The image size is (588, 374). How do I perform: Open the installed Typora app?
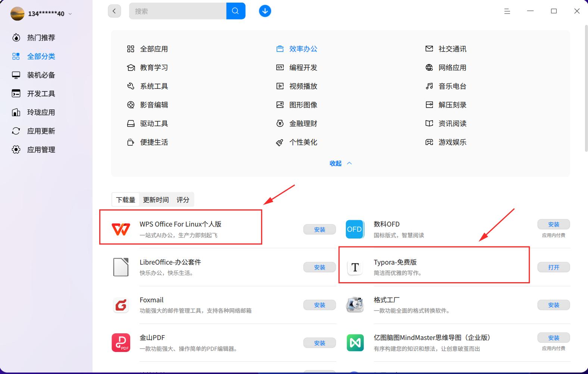click(x=554, y=267)
